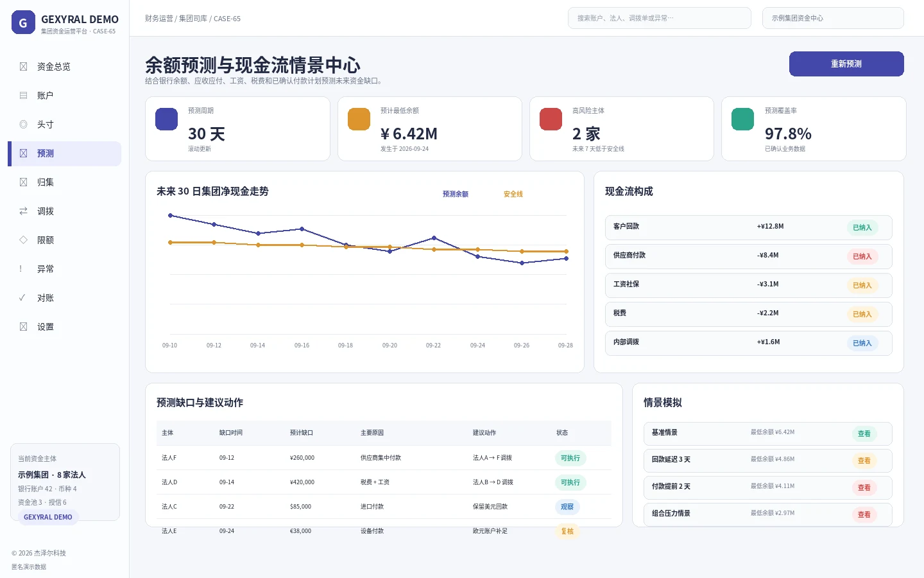
Task: Click 查看 for 付款提前 2 天
Action: (864, 488)
